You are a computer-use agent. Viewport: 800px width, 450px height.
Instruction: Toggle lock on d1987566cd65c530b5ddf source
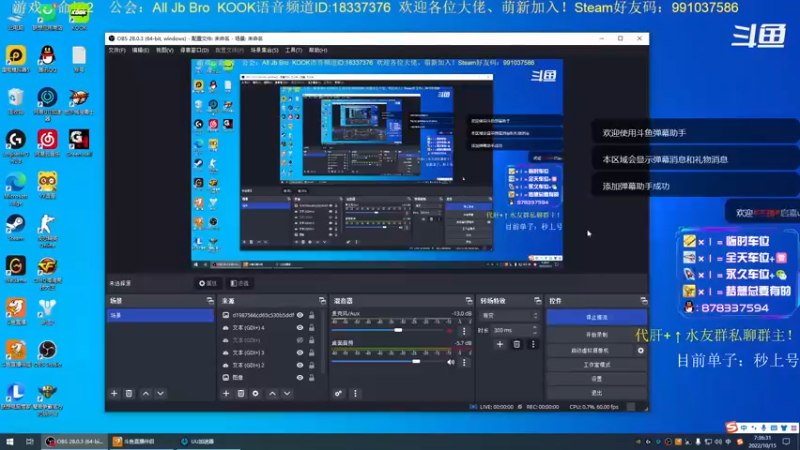[x=312, y=315]
